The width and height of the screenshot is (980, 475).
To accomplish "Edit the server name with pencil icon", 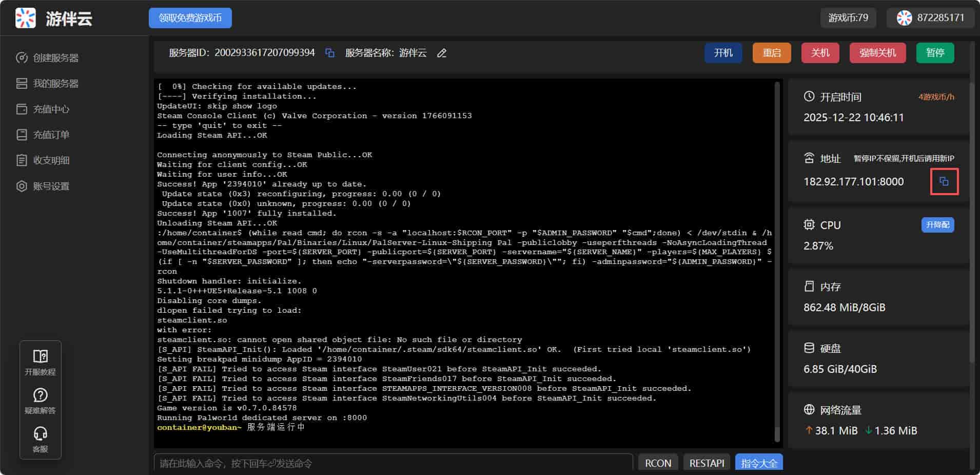I will [x=441, y=53].
